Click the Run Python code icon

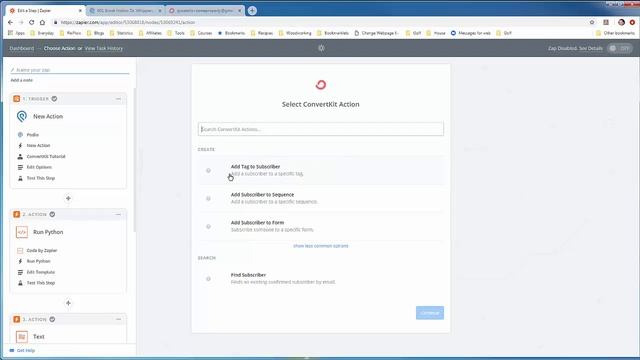pos(22,232)
